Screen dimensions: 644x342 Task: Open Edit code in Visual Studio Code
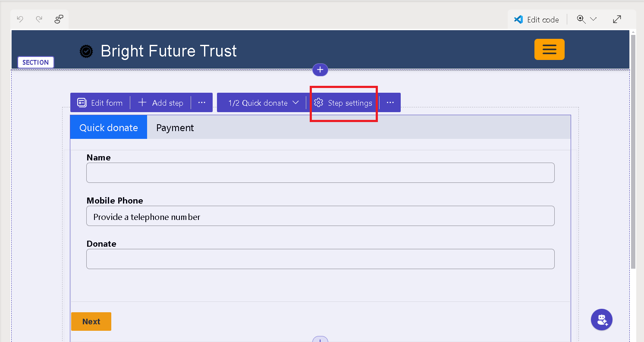(x=536, y=19)
